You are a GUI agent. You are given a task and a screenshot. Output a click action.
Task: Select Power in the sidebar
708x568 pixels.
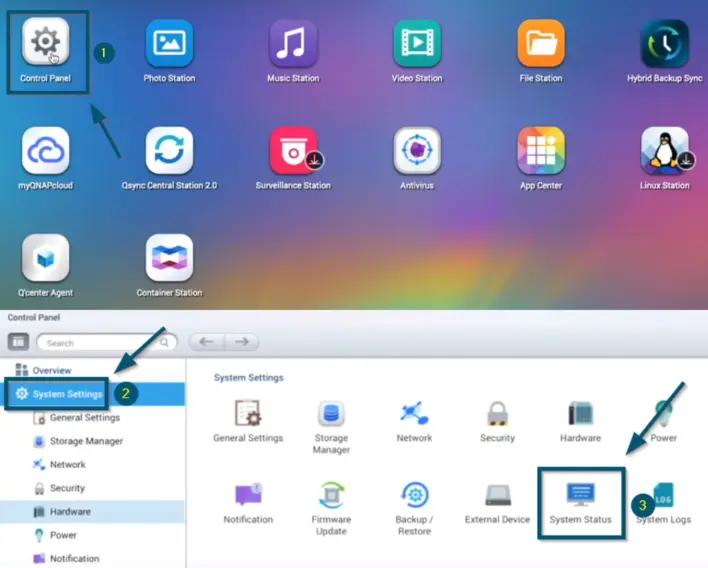coord(93,535)
